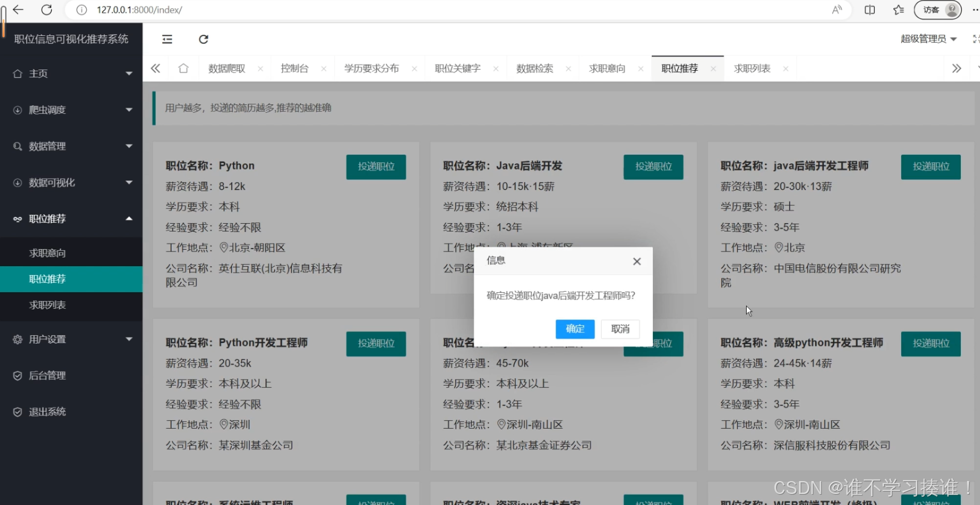Click 投递职位 for the Python job
980x505 pixels.
click(x=376, y=167)
